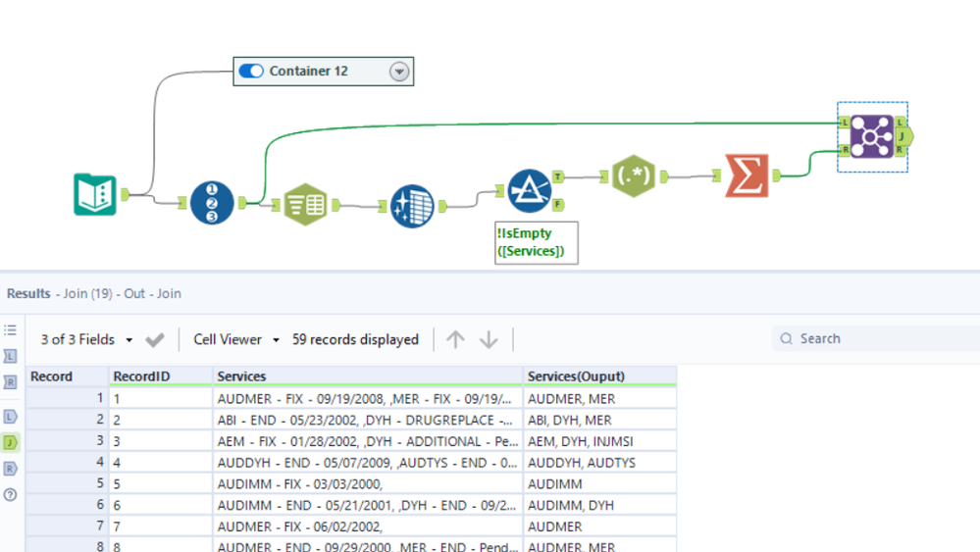Sort by the RecordID column header
The image size is (980, 552).
click(161, 376)
